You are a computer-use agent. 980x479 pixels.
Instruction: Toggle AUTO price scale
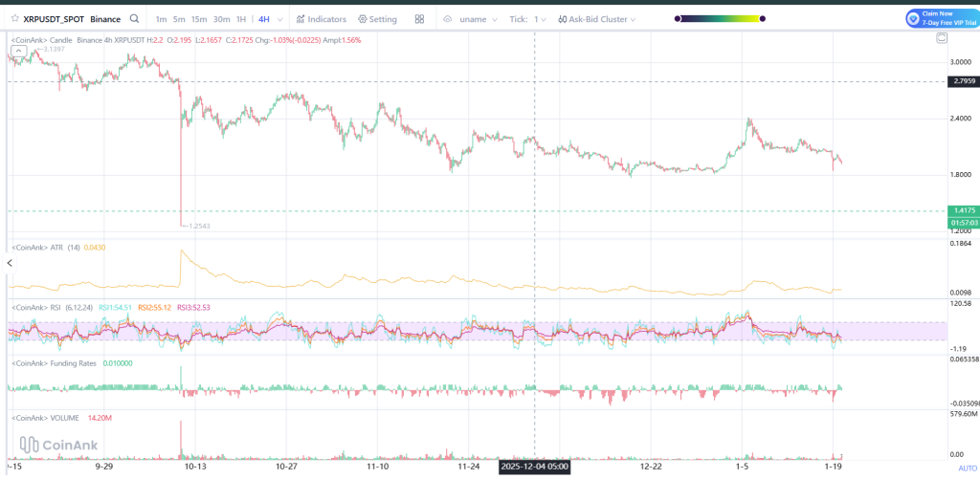967,468
